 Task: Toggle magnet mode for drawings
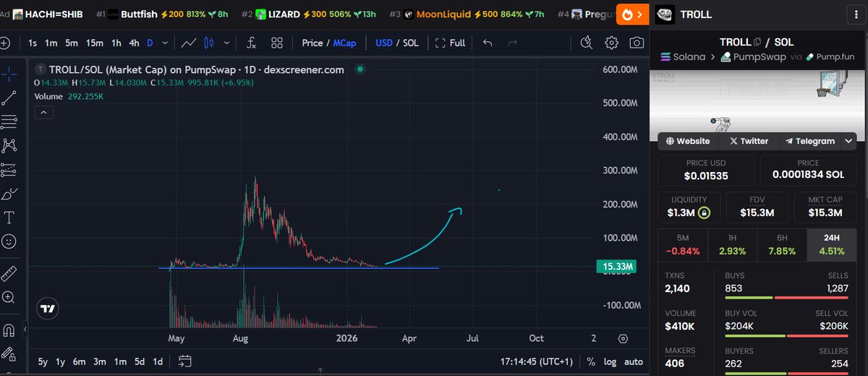click(x=9, y=330)
